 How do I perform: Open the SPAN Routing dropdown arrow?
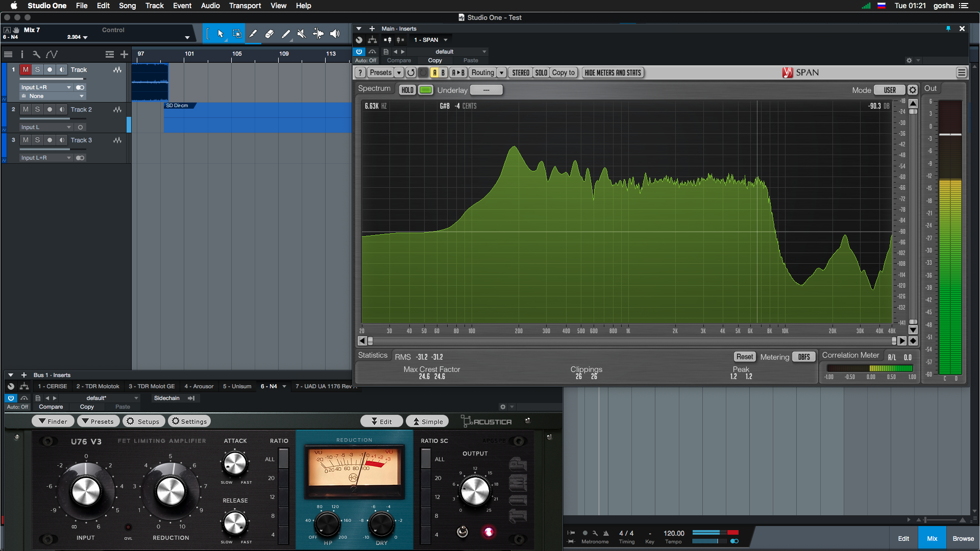[x=502, y=72]
